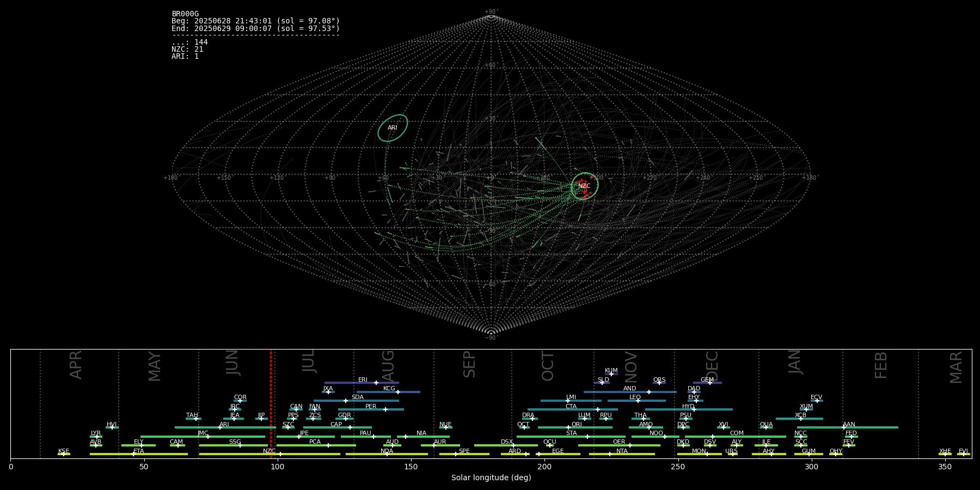
Task: Click the FED shower label
Action: pos(851,433)
